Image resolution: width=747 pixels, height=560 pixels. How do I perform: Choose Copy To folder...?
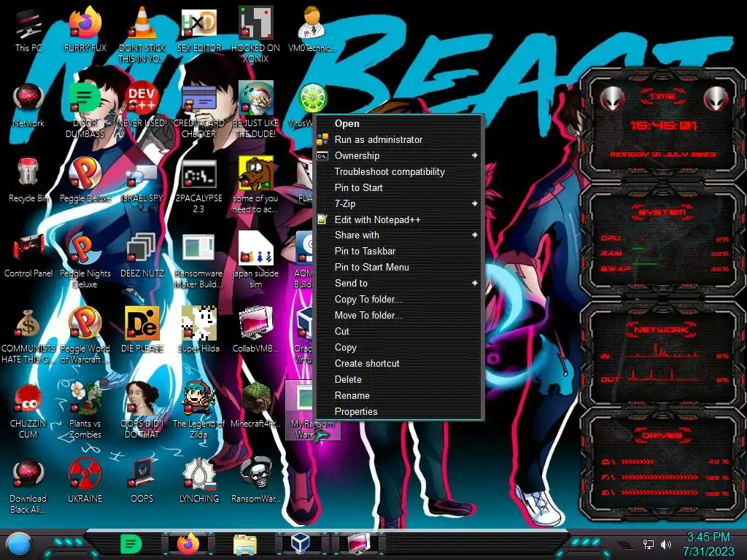tap(399, 299)
